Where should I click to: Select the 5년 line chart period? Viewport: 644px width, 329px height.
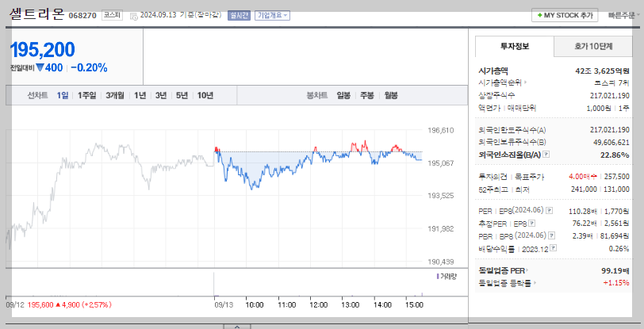[182, 96]
